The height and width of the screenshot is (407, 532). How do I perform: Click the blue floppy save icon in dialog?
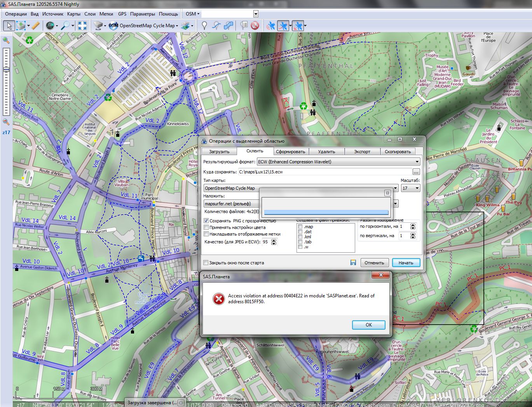[x=353, y=263]
